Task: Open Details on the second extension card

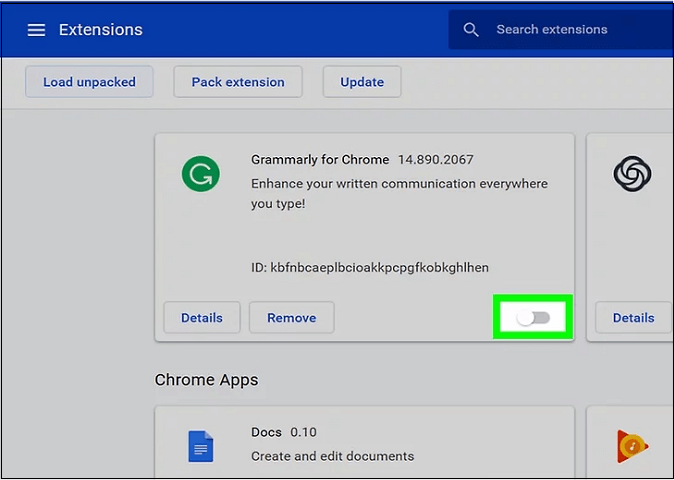Action: [633, 318]
